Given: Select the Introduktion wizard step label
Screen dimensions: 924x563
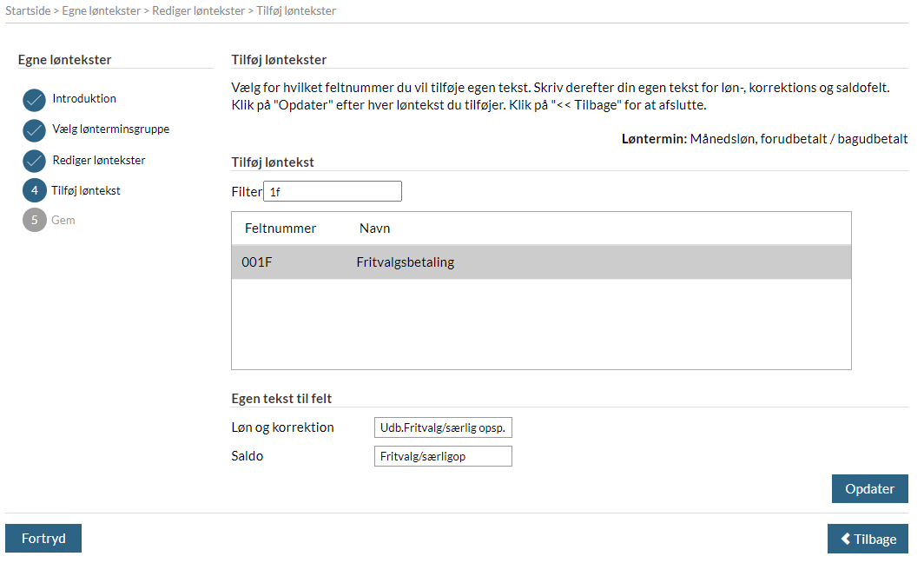Looking at the screenshot, I should pos(84,98).
